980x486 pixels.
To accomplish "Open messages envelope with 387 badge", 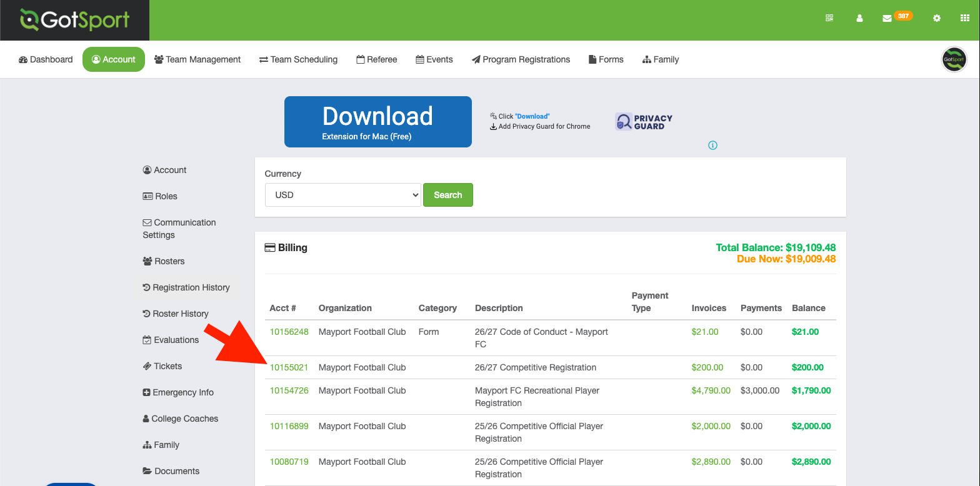I will click(896, 17).
